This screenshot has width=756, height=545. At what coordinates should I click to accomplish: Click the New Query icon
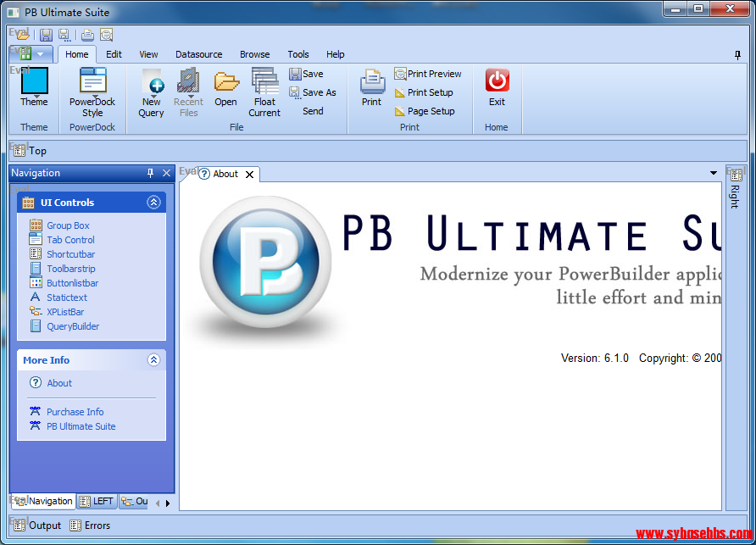click(152, 82)
